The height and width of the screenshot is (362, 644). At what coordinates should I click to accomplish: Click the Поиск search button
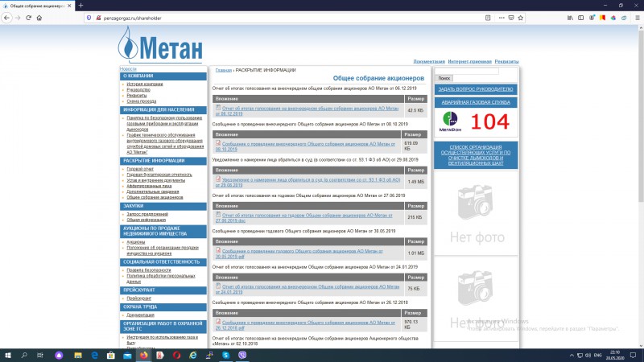(x=444, y=78)
